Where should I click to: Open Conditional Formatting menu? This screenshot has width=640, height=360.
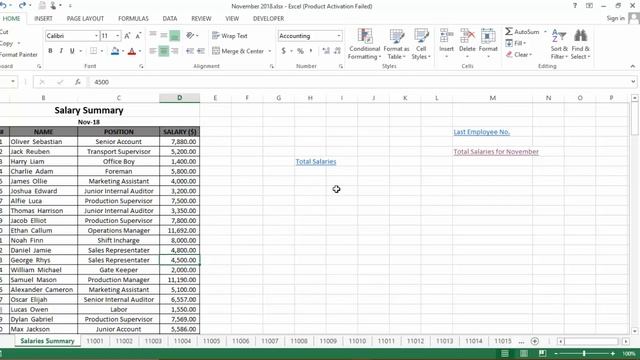[364, 44]
